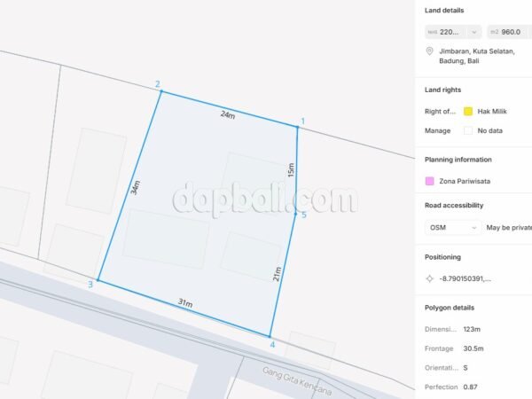Select polygon vertex point 3

click(x=98, y=280)
